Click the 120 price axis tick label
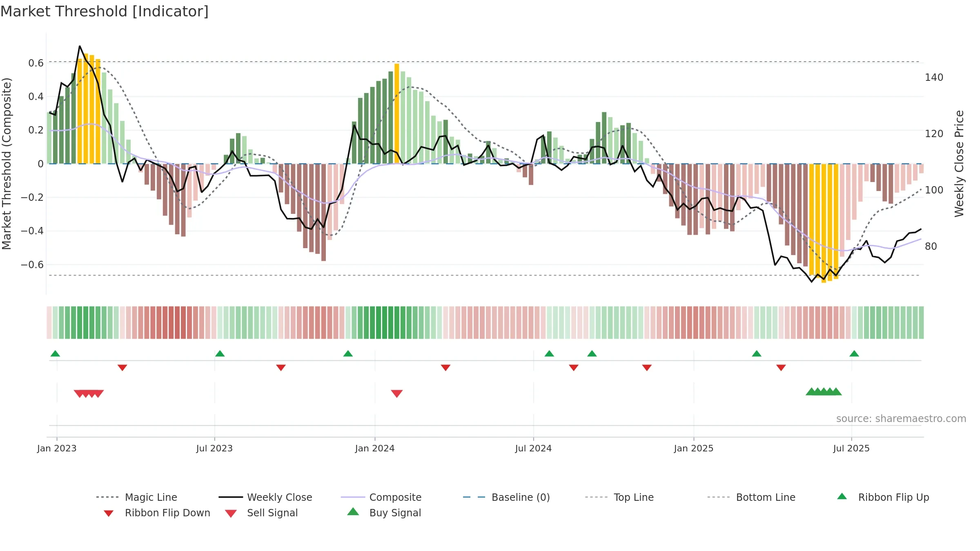The height and width of the screenshot is (551, 980). [934, 134]
